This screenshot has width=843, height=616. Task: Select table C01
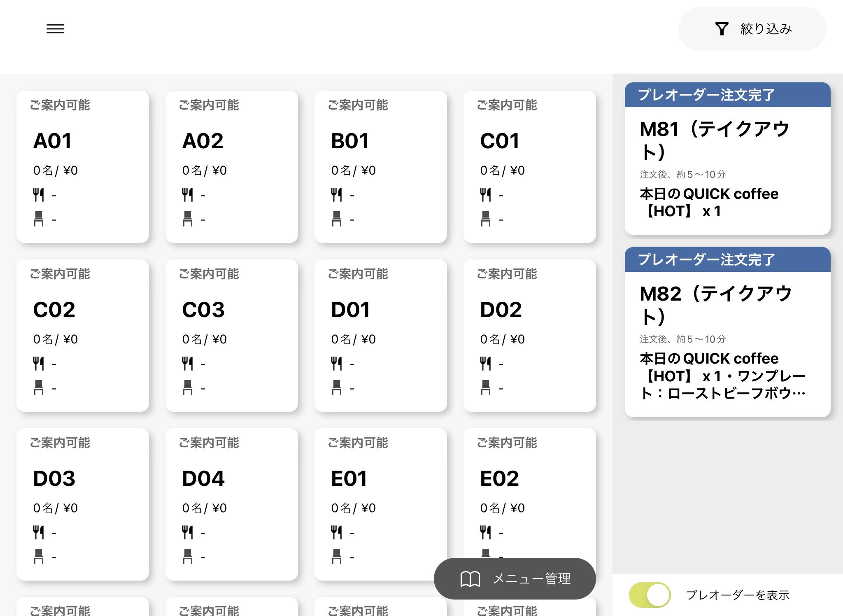coord(529,166)
